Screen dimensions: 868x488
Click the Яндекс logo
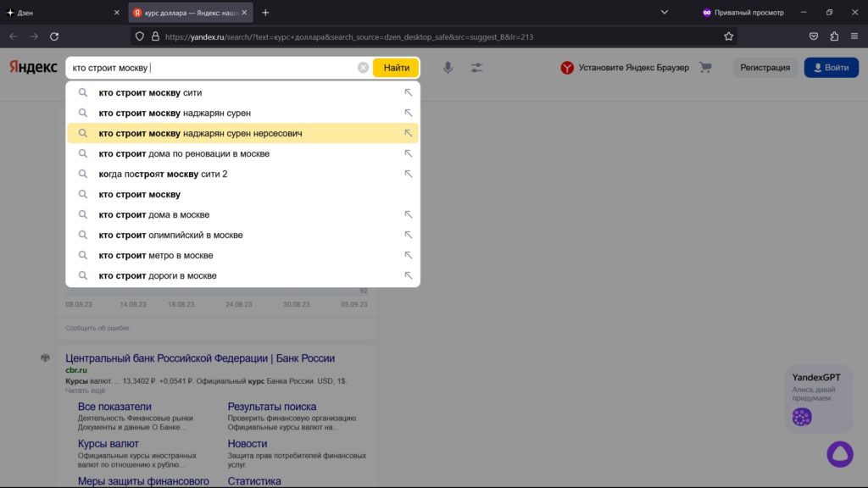click(33, 67)
